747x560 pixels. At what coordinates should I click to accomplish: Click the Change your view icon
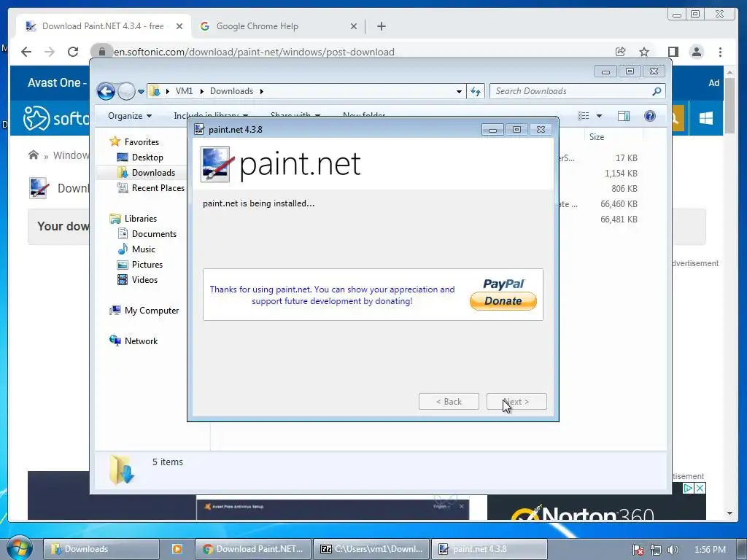584,116
